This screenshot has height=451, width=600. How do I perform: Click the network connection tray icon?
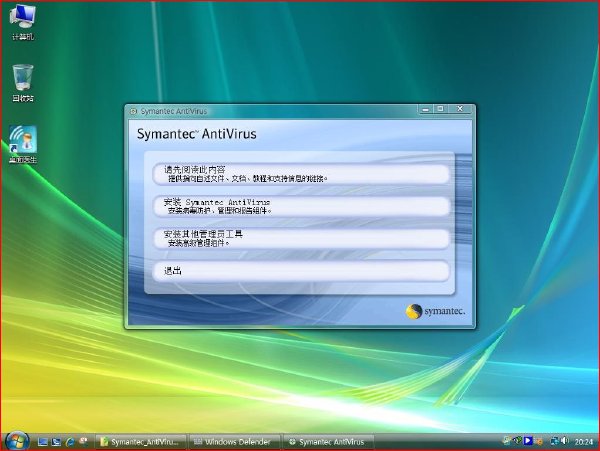[x=554, y=441]
